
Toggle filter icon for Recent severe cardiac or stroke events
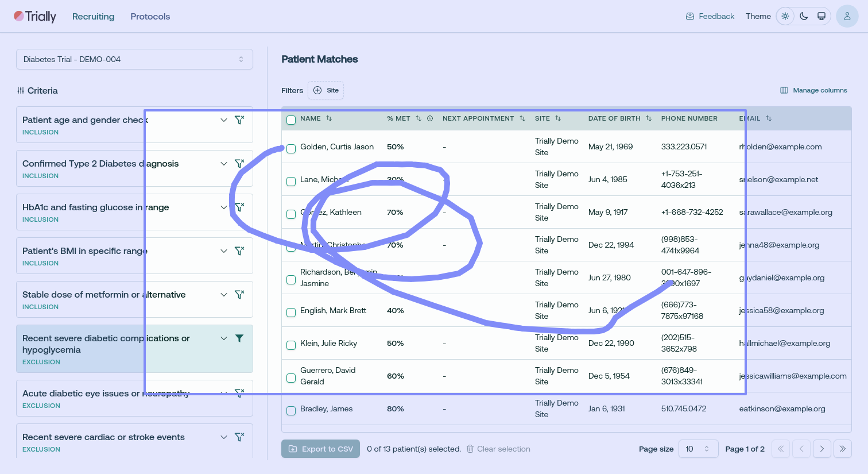(239, 437)
